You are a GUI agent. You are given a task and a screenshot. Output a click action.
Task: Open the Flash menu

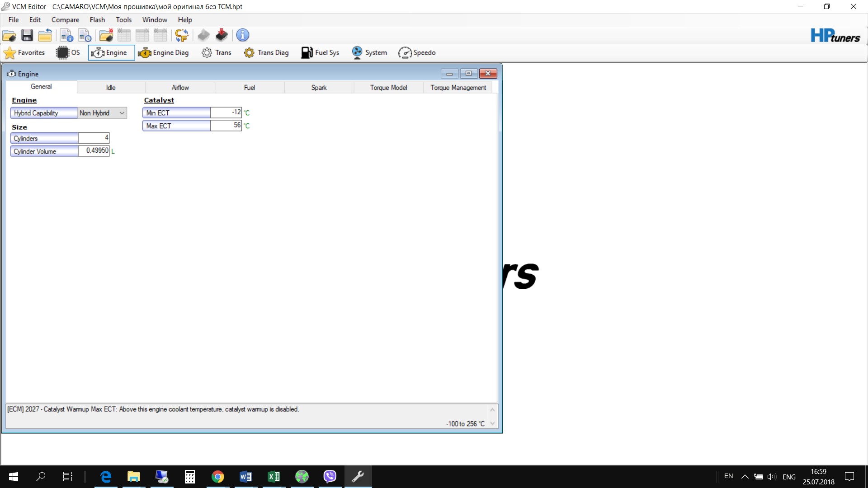point(97,20)
